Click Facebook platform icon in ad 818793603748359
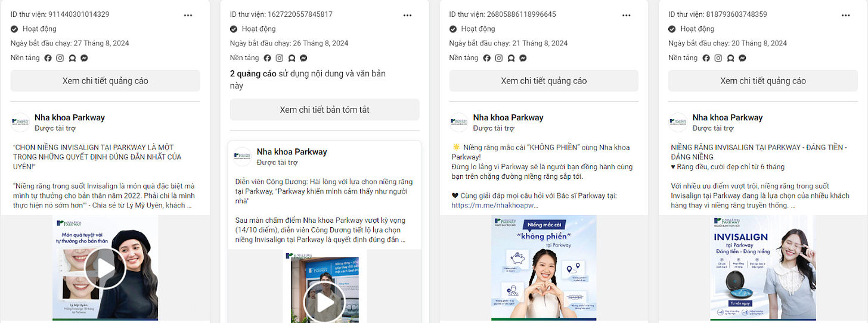The width and height of the screenshot is (868, 323). (x=706, y=58)
